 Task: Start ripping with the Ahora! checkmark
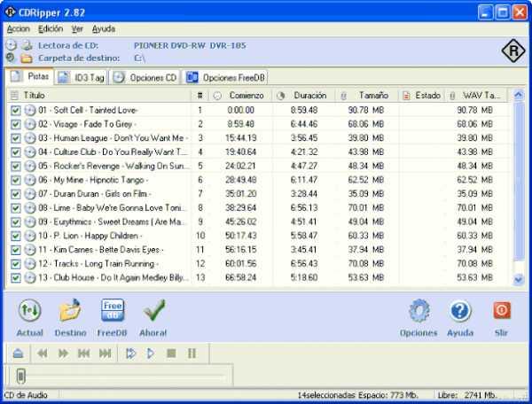[x=153, y=310]
